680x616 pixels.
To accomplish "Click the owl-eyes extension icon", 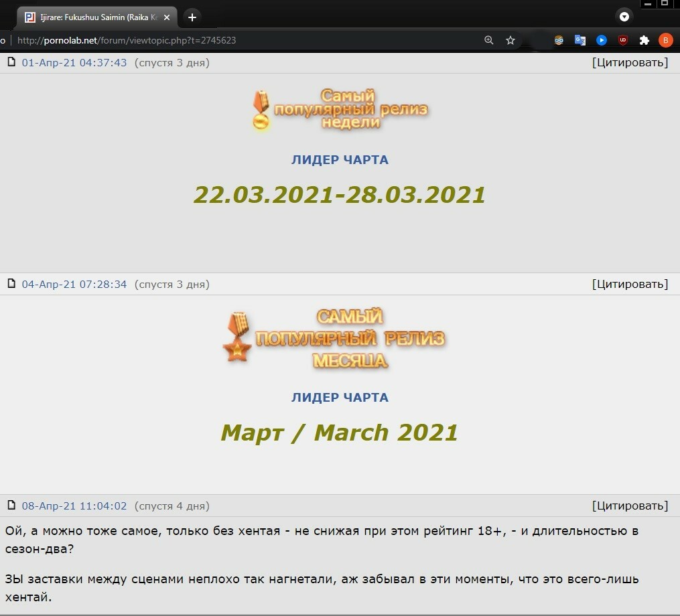I will click(x=559, y=40).
